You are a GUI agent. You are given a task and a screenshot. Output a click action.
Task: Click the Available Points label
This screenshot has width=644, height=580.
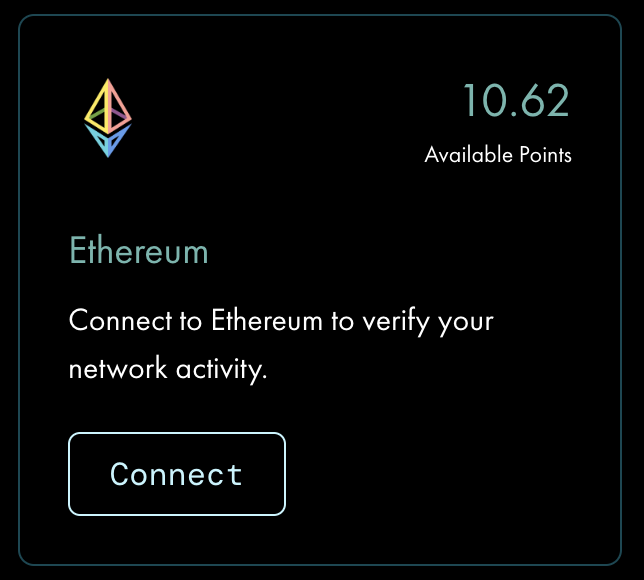(498, 155)
